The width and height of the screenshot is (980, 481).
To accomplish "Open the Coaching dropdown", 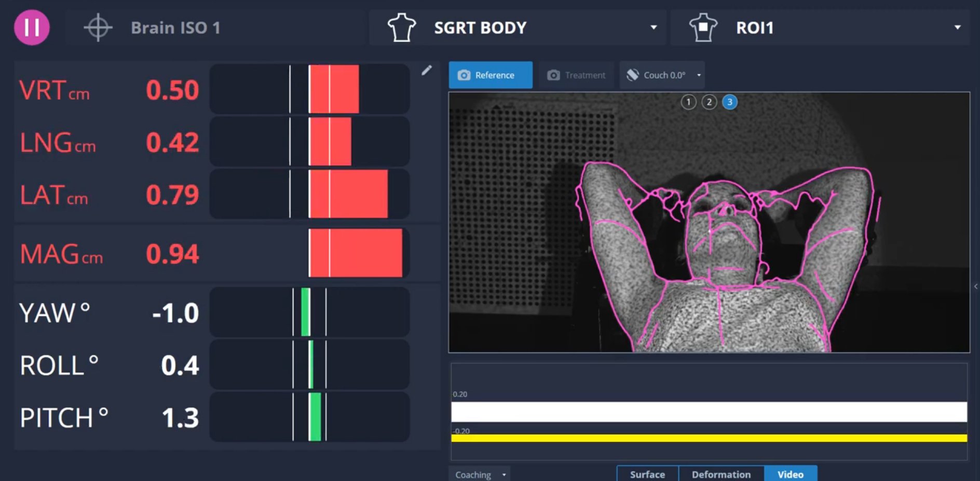I will pos(480,474).
